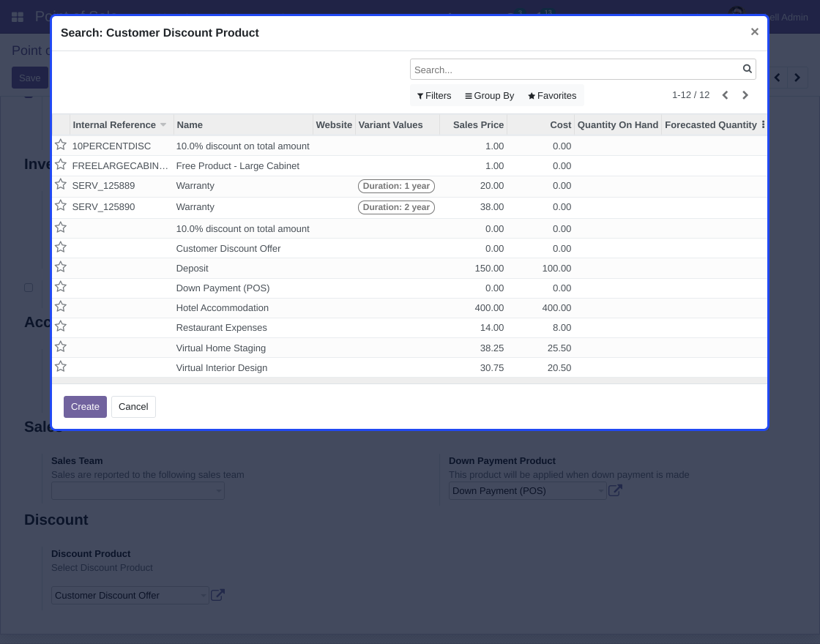Image resolution: width=820 pixels, height=644 pixels.
Task: Select the Hotel Accommodation product
Action: (223, 308)
